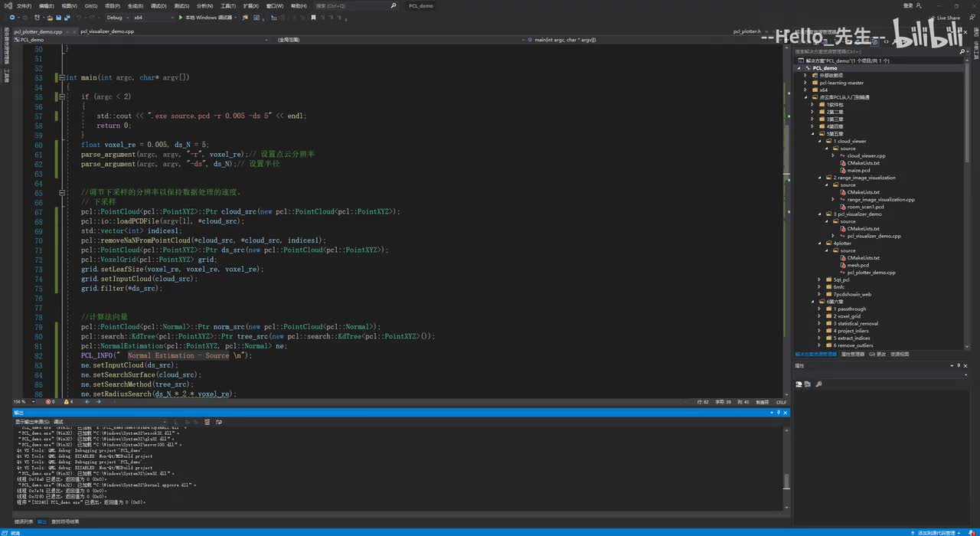Open the 调试(D) menu
This screenshot has height=536, width=980.
click(158, 5)
